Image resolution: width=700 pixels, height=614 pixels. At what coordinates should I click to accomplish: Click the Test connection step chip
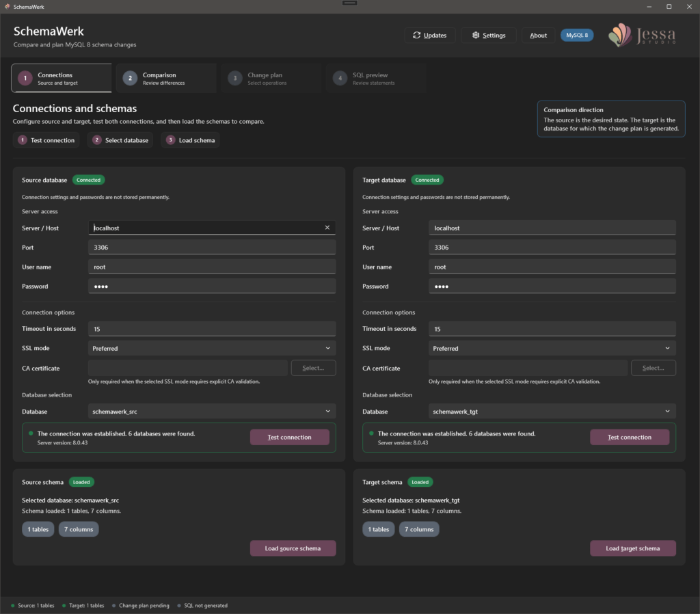tap(46, 140)
